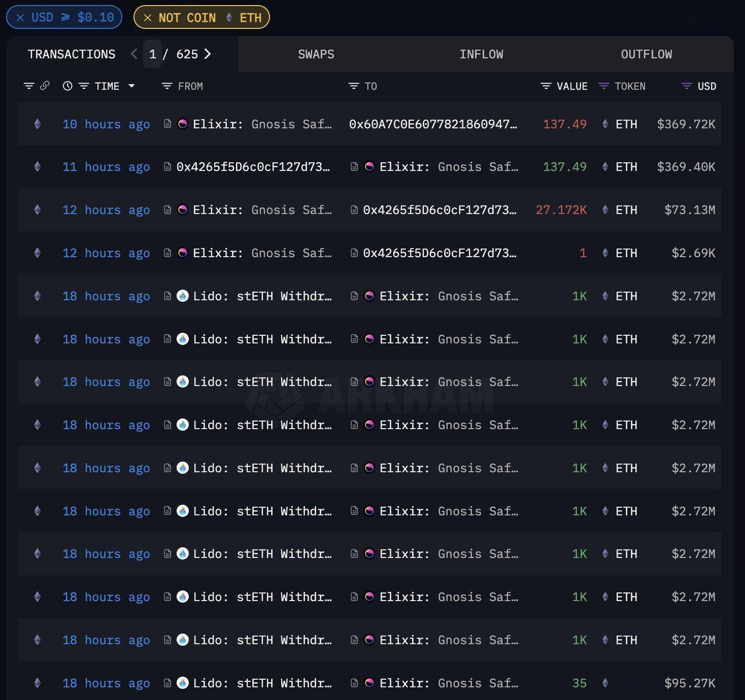Remove the NOT COIN ETH filter chip

pyautogui.click(x=148, y=18)
